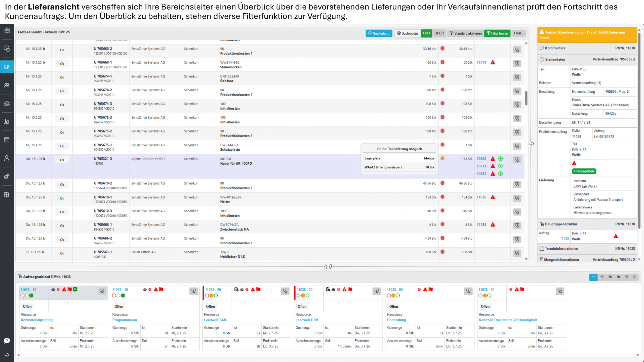The image size is (644, 362).
Task: Open the hand-truck logistics sidebar icon
Action: tap(7, 122)
